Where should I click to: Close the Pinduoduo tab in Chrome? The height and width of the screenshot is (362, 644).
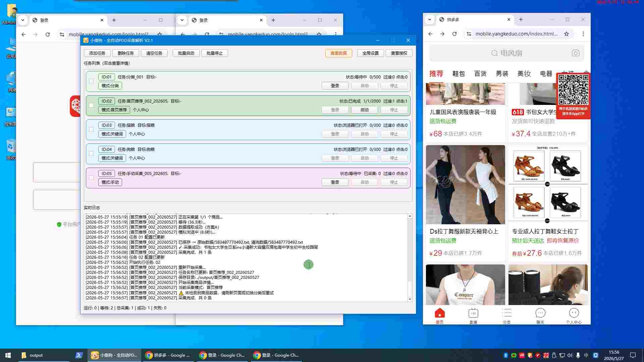tap(509, 19)
